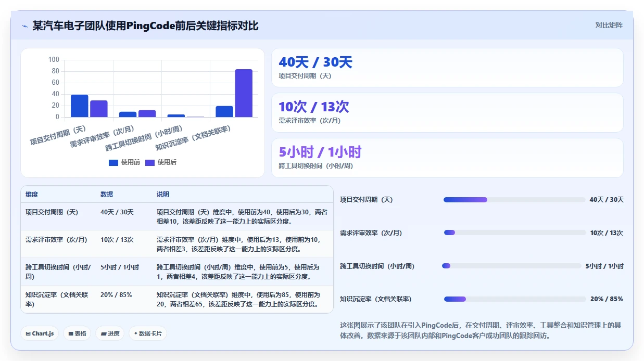Click the 项目交付周期 progress bar
The image size is (644, 361).
(x=514, y=200)
